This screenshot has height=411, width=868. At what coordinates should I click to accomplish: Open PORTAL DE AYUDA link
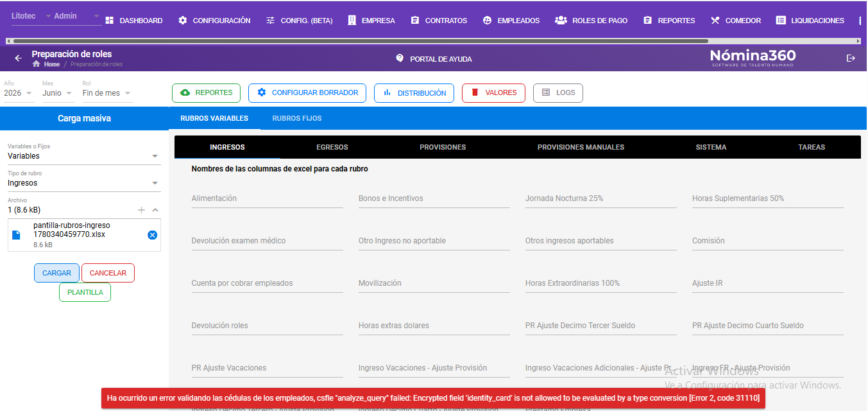coord(434,58)
